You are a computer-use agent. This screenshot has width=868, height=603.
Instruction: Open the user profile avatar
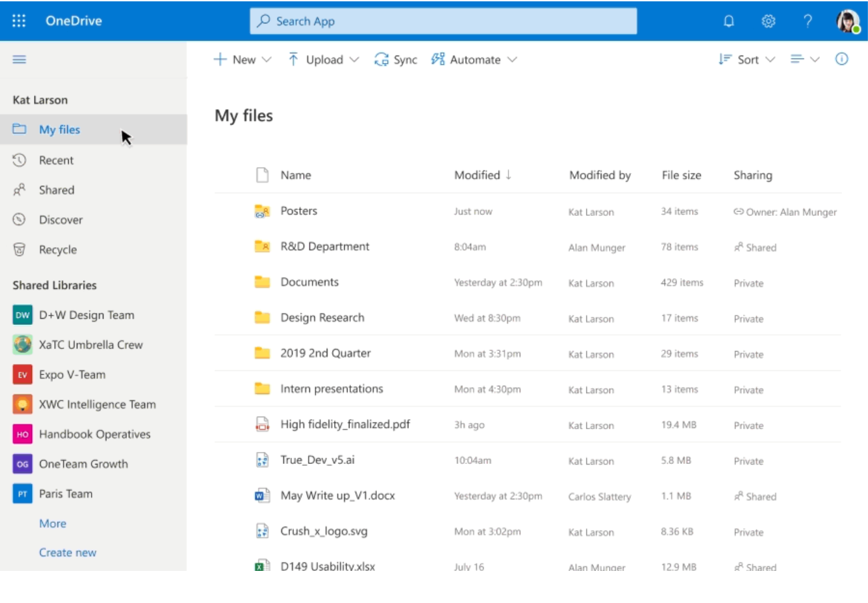[847, 21]
